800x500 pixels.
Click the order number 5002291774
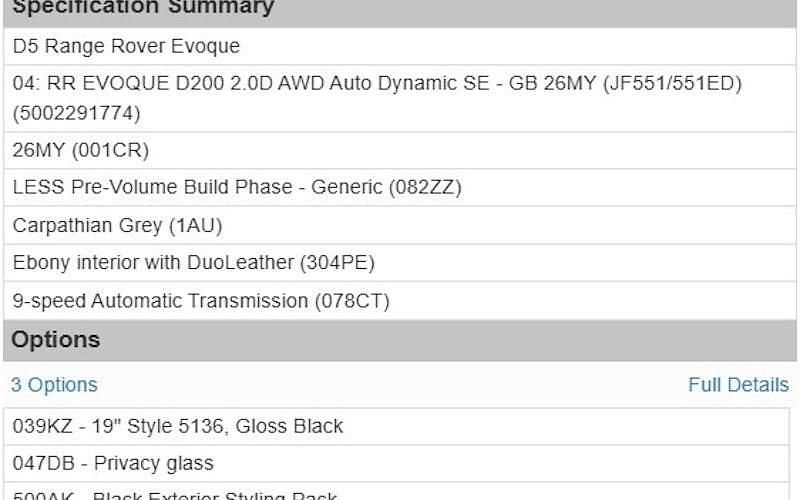[x=77, y=113]
